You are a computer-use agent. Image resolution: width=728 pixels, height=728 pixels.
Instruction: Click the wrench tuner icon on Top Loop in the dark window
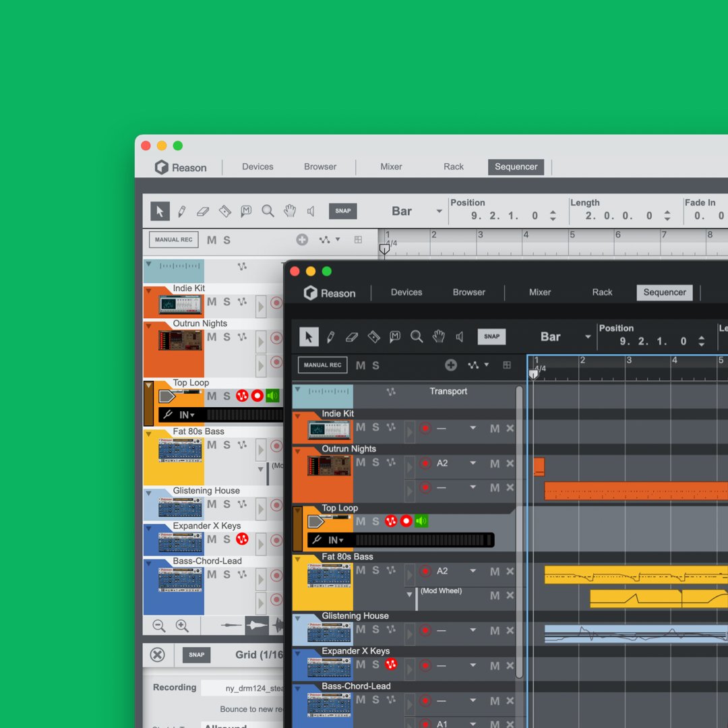pyautogui.click(x=317, y=539)
